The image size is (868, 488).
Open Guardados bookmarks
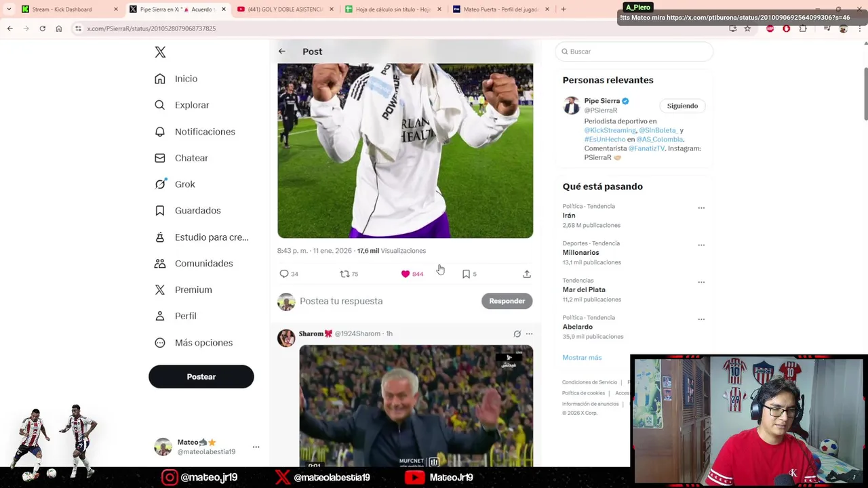coord(188,211)
